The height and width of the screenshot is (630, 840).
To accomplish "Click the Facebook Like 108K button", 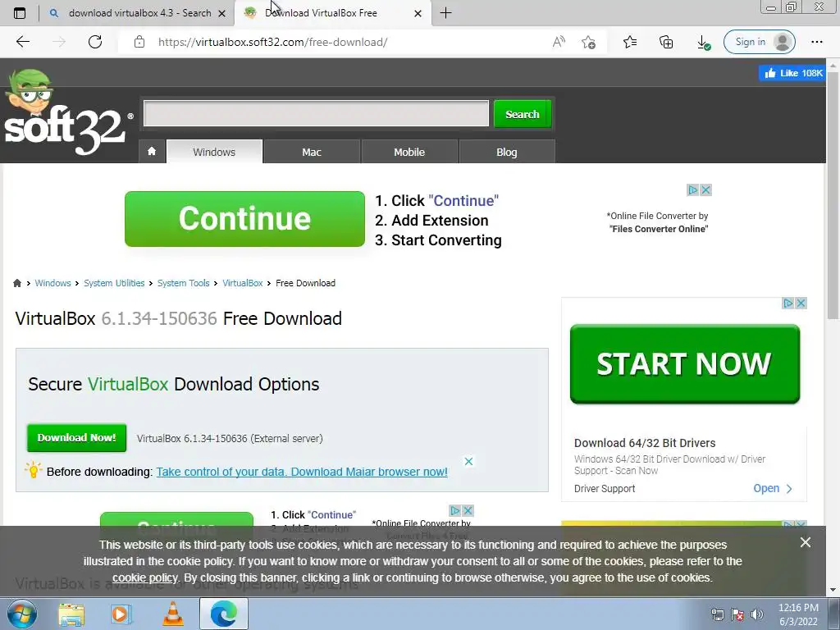I will point(793,73).
